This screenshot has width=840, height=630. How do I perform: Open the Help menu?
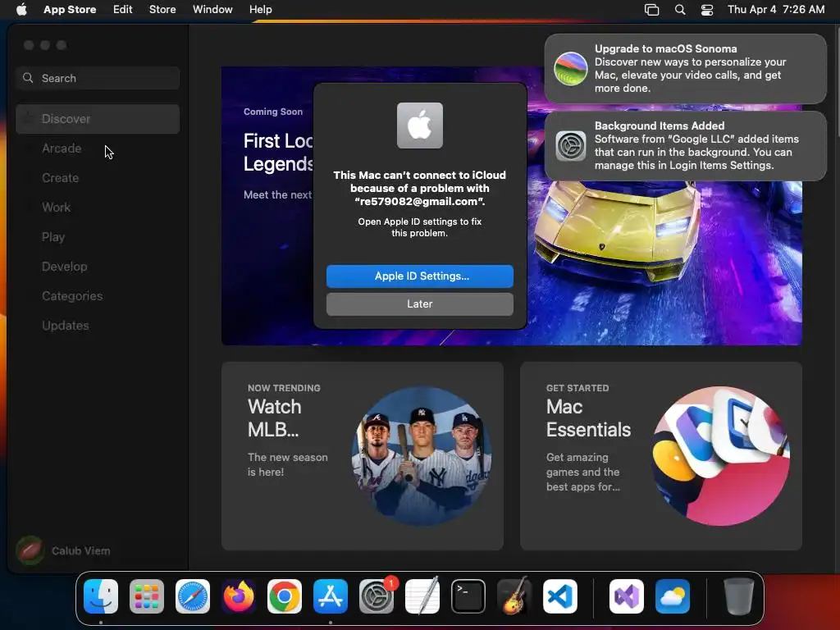(260, 9)
